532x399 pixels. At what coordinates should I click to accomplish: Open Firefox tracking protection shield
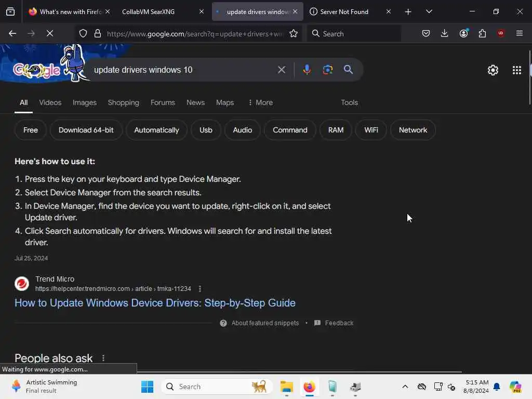click(x=83, y=33)
